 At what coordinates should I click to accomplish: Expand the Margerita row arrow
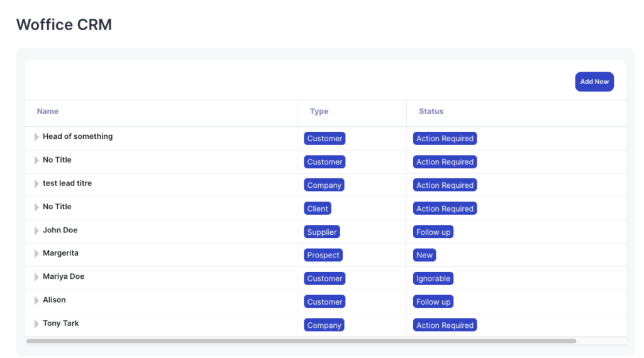(36, 254)
